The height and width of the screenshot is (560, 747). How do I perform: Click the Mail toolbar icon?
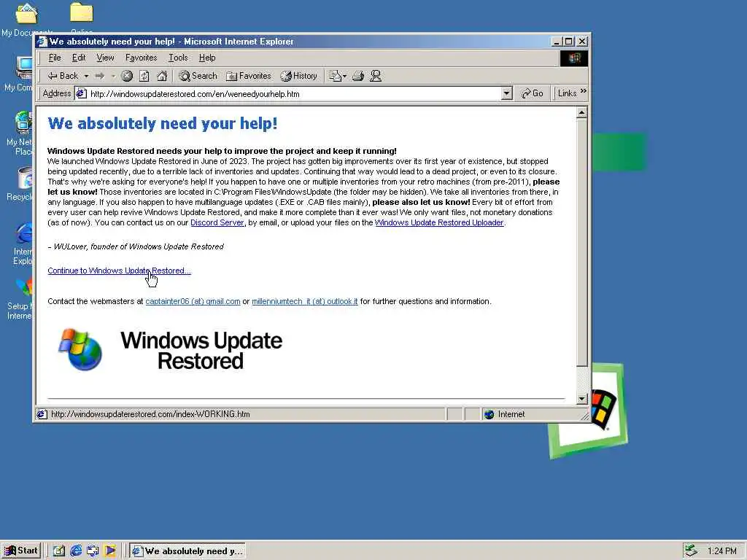(x=336, y=76)
